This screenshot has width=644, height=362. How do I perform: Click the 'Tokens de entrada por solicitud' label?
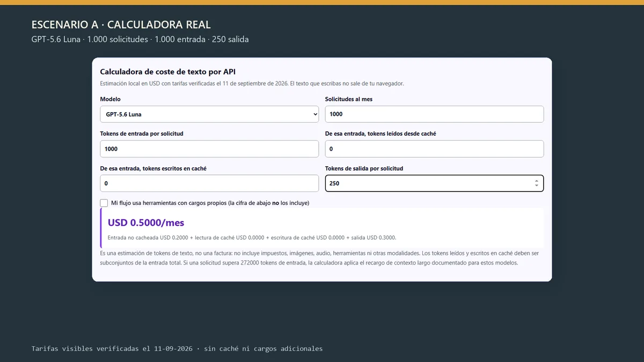click(x=142, y=134)
